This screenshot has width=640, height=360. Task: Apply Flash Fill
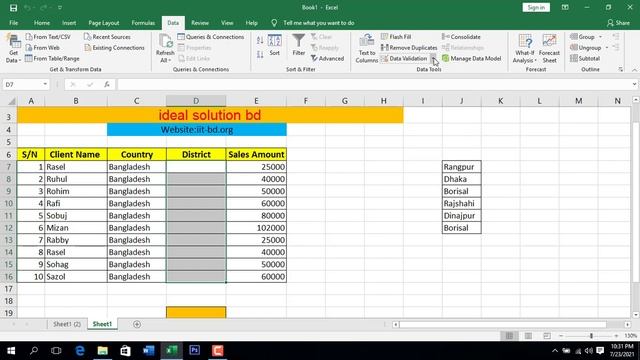click(x=396, y=37)
